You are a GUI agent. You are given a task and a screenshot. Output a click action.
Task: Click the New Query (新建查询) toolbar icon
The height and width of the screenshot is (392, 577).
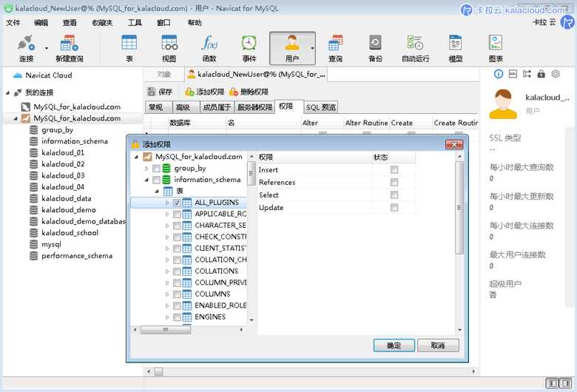pos(70,48)
